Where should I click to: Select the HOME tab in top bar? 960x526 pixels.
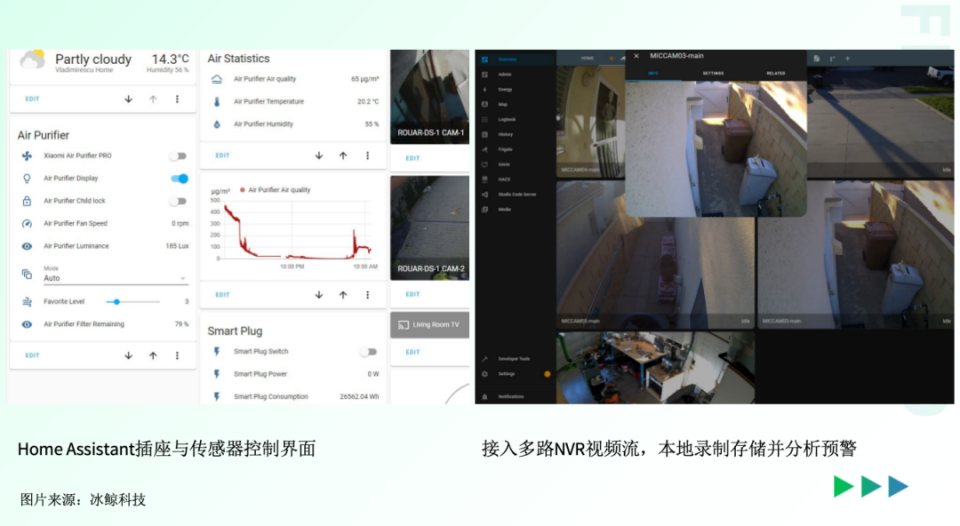click(x=587, y=58)
